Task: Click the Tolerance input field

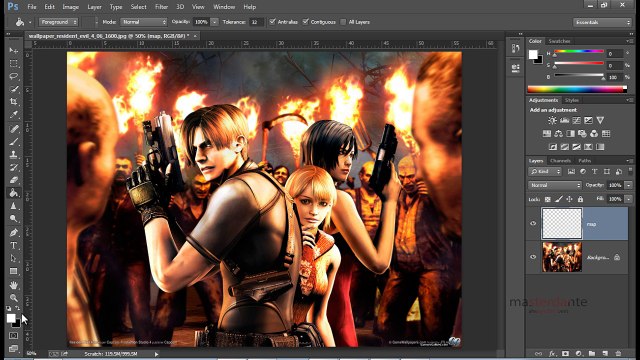Action: [256, 22]
